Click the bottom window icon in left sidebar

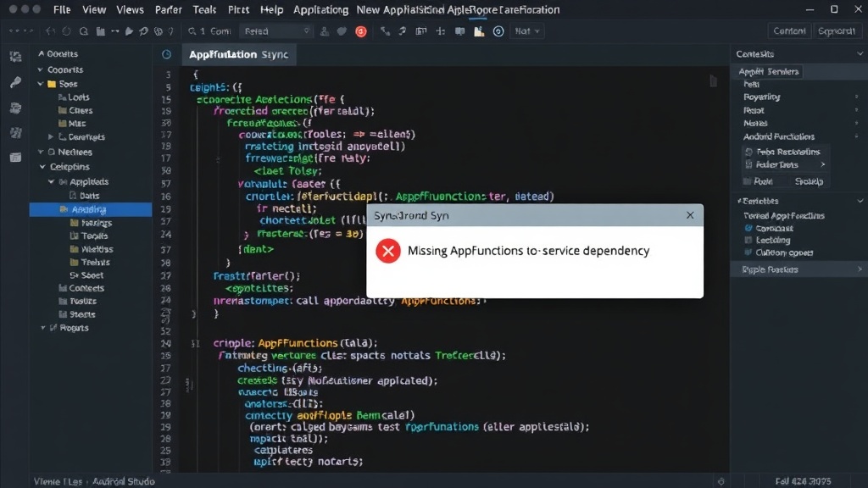click(x=15, y=158)
